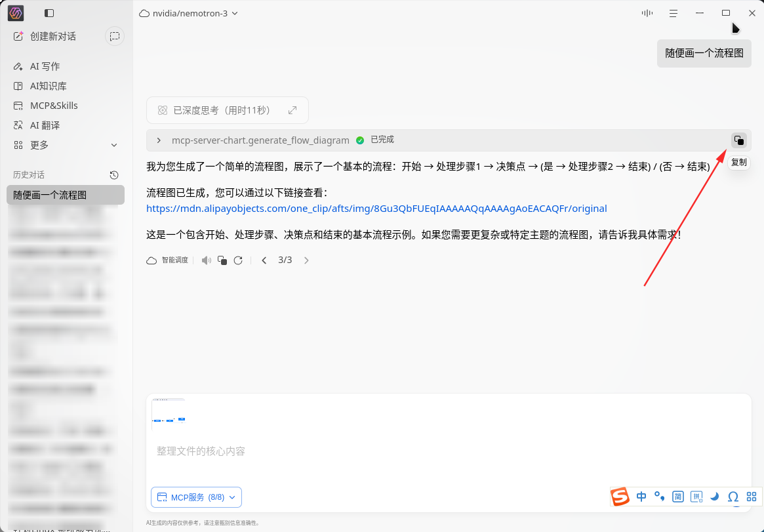The height and width of the screenshot is (532, 764).
Task: Regenerate the reply with the refresh icon
Action: pos(238,260)
